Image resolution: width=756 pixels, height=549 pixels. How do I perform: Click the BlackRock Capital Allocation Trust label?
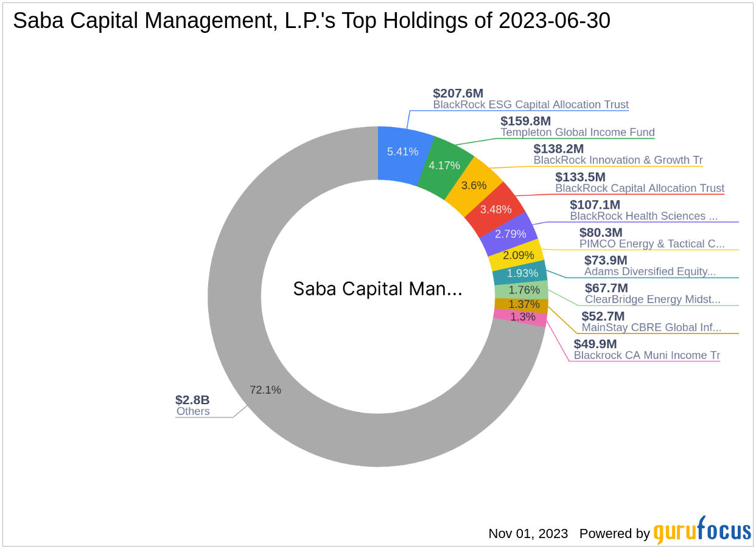click(640, 188)
